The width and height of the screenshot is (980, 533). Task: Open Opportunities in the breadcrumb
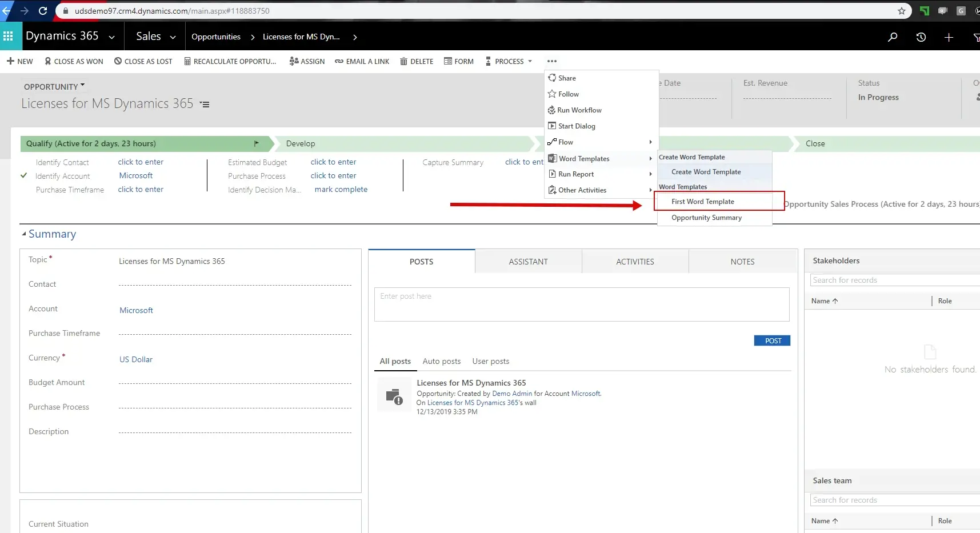pyautogui.click(x=216, y=37)
